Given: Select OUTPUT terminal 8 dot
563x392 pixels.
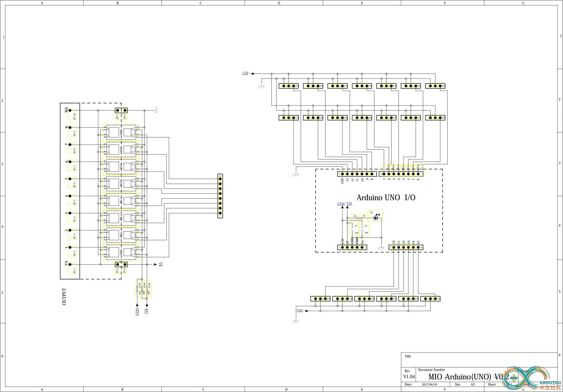Looking at the screenshot, I should (x=70, y=128).
